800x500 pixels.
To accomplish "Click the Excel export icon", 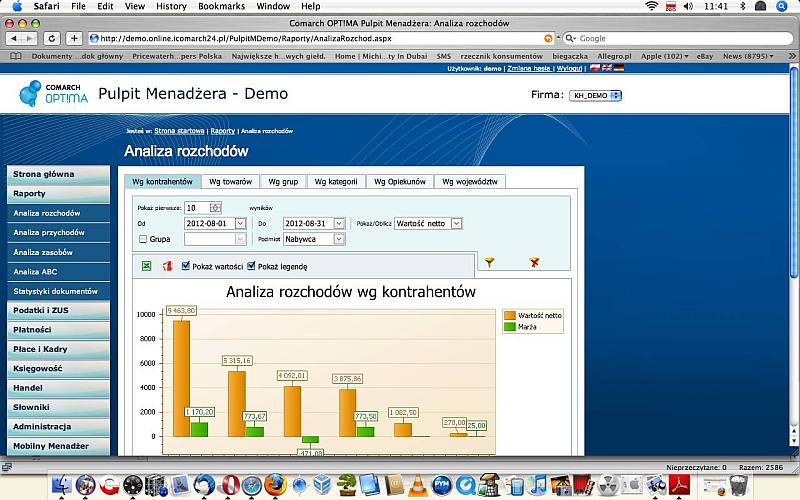I will coord(146,266).
